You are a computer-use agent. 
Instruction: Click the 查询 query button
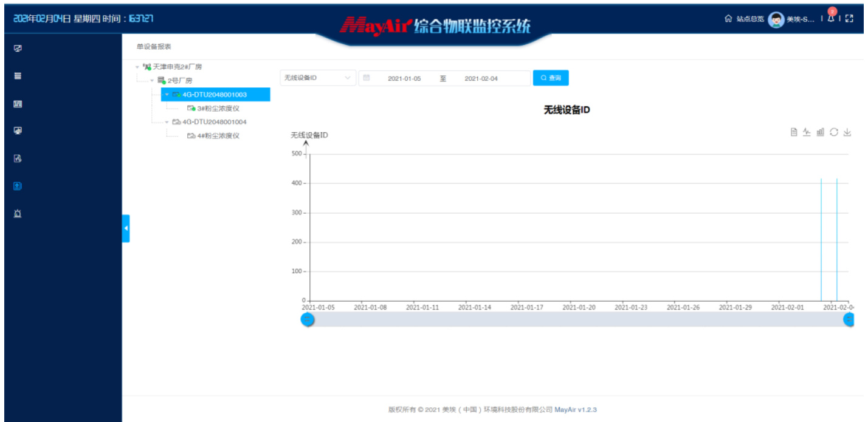[x=551, y=78]
